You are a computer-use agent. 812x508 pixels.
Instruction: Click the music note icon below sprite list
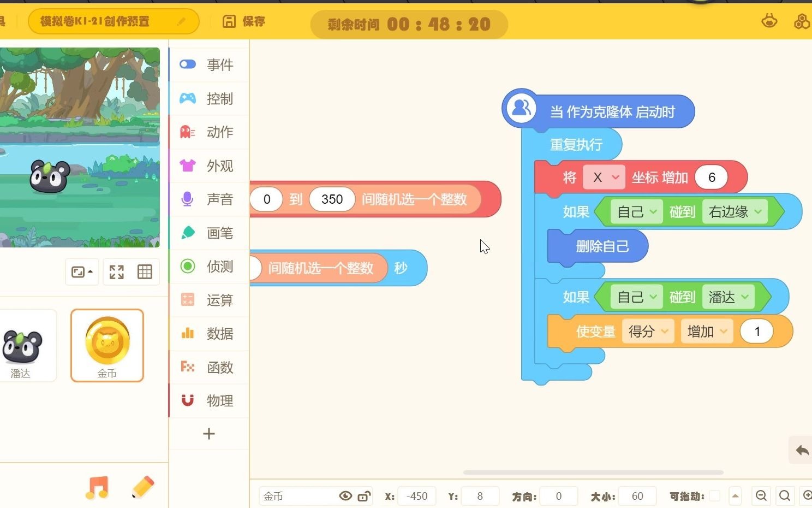[97, 487]
